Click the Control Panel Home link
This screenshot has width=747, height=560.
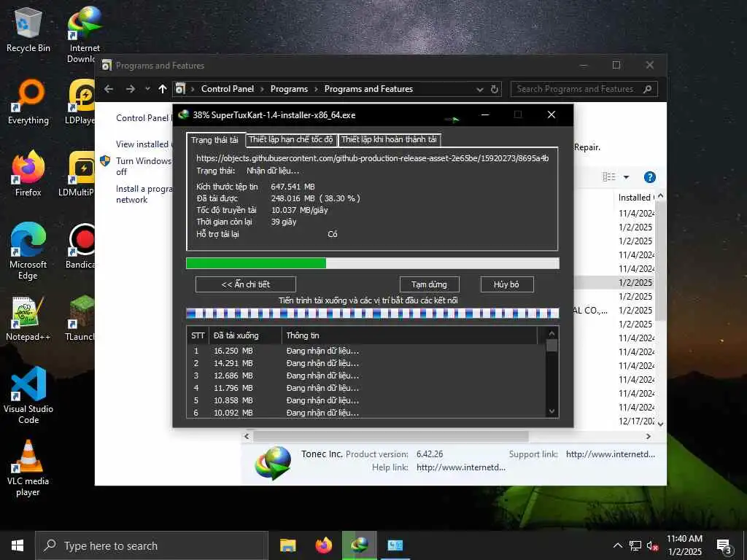tap(143, 117)
